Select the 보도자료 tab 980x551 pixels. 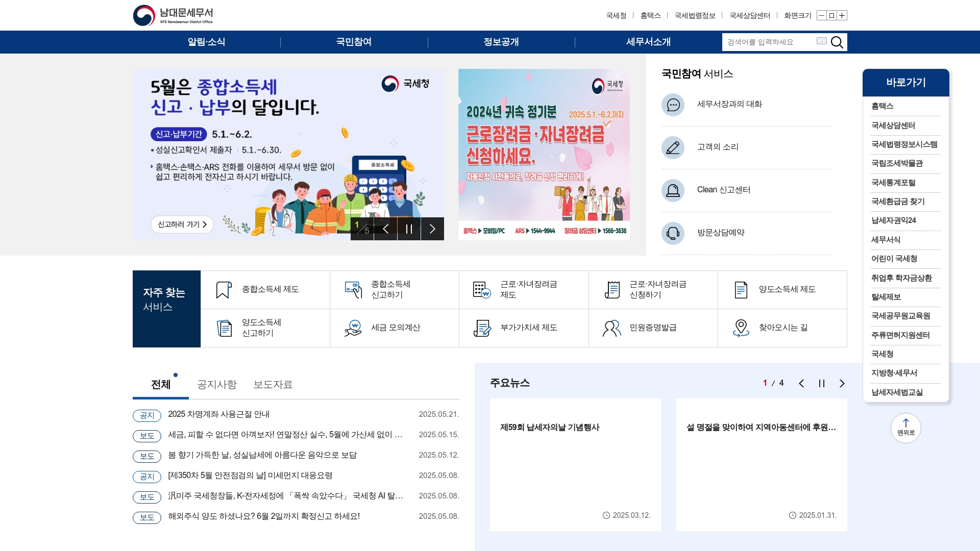point(273,385)
